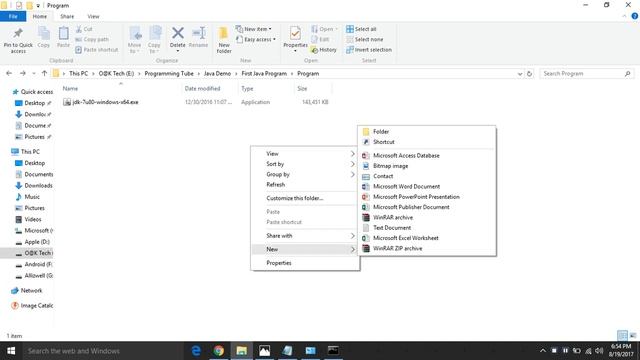Click the Back navigation arrow

pos(9,73)
